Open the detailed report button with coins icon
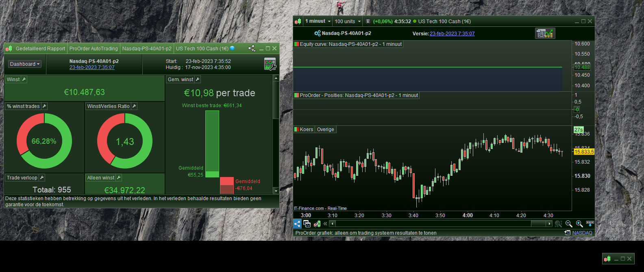Viewport: 644px width, 272px height. click(x=545, y=33)
